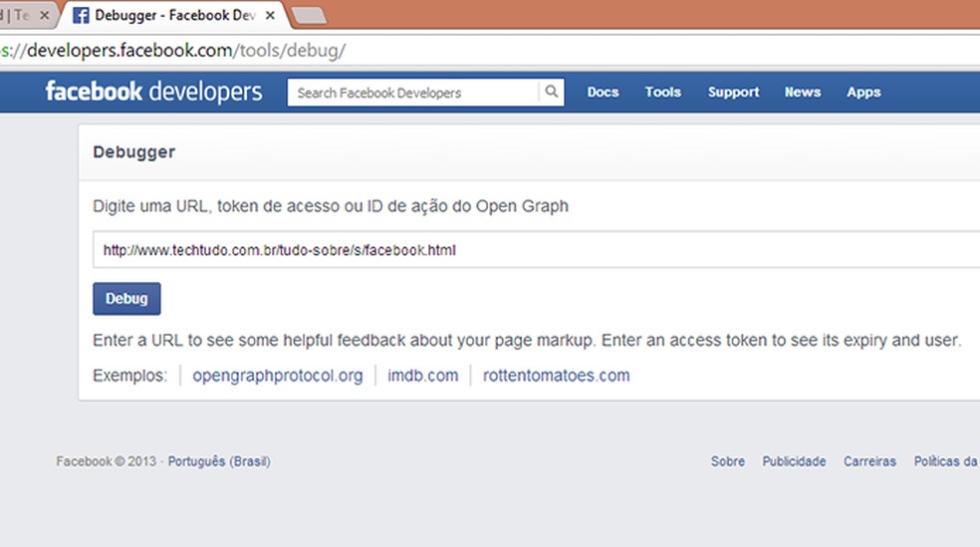
Task: Navigate to the Apps page
Action: tap(863, 93)
